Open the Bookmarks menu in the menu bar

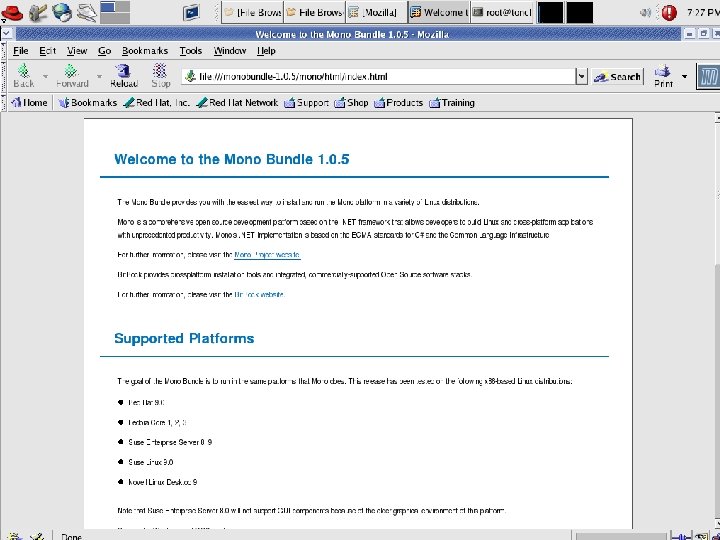(145, 51)
